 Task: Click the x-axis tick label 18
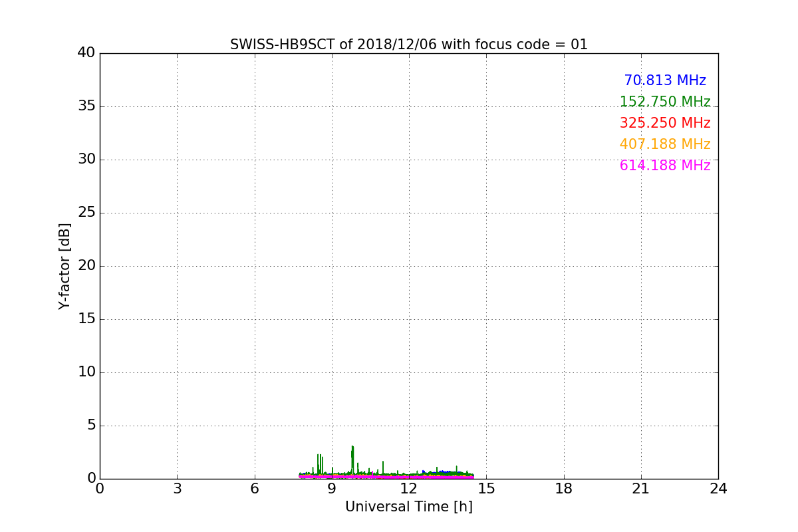[x=564, y=489]
